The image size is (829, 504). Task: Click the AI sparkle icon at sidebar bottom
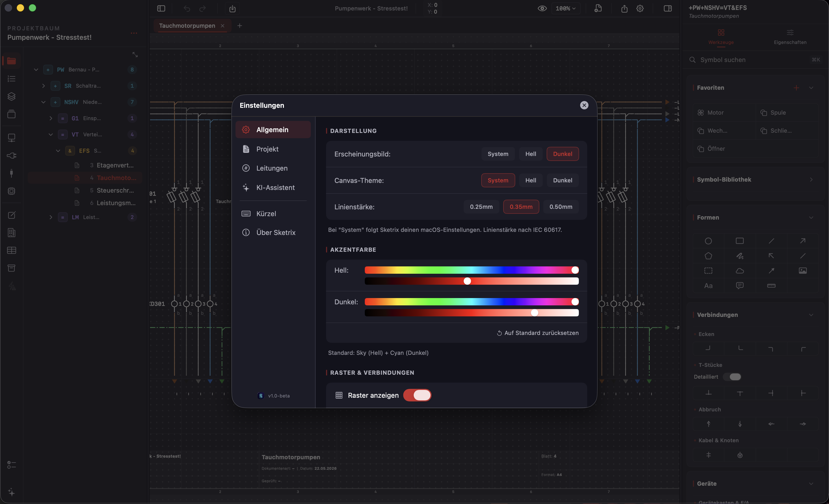pyautogui.click(x=12, y=492)
